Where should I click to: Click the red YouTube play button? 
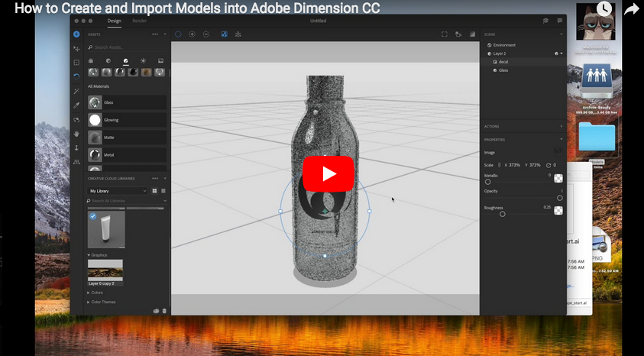[328, 173]
